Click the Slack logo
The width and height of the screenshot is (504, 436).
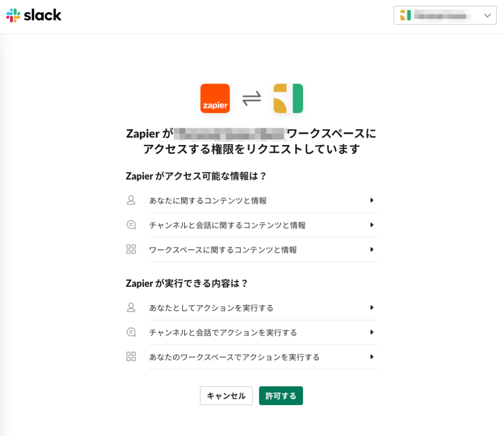[33, 15]
